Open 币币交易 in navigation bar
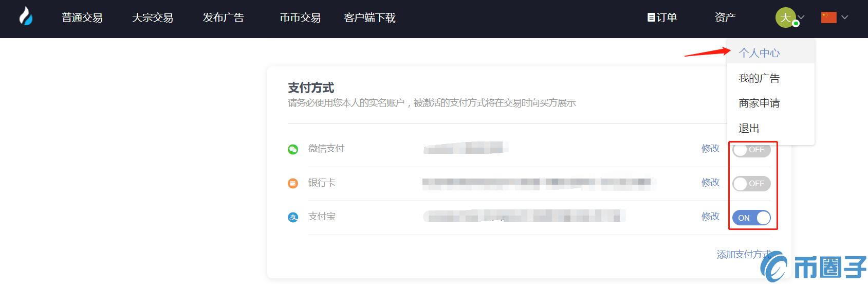This screenshot has height=284, width=868. coord(300,17)
